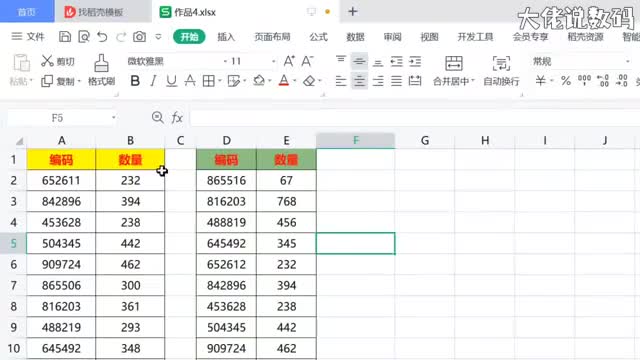The image size is (640, 360).
Task: Redo the last action
Action: tap(121, 37)
